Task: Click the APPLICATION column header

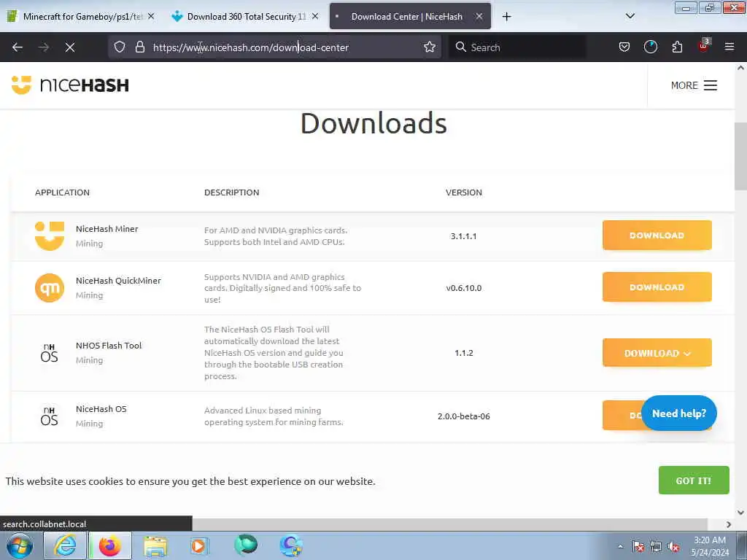Action: 62,192
